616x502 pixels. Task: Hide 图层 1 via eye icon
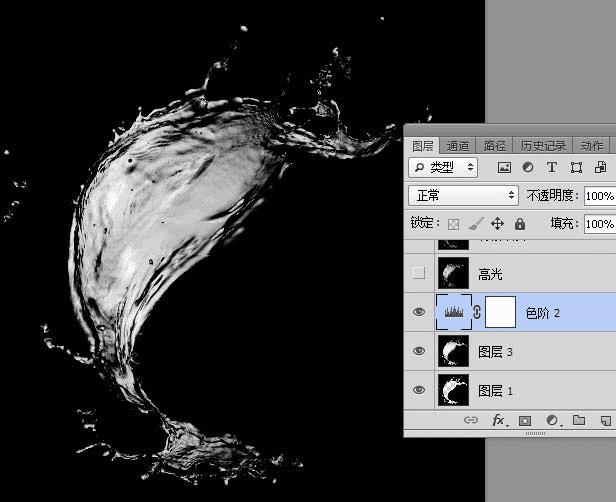[419, 390]
